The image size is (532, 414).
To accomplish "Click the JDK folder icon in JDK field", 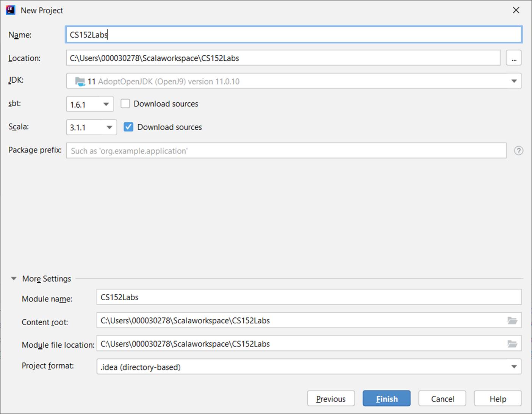I will pyautogui.click(x=80, y=81).
